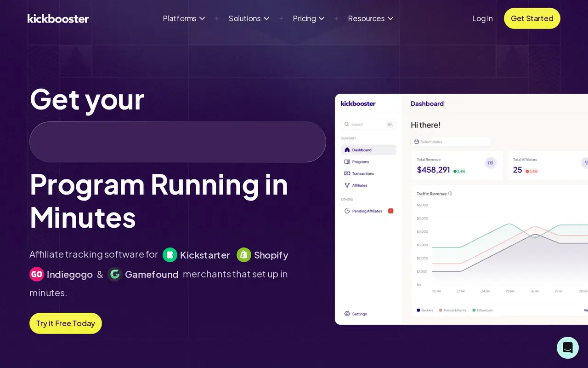
Task: Click the Kickstarter platform label
Action: click(x=205, y=255)
